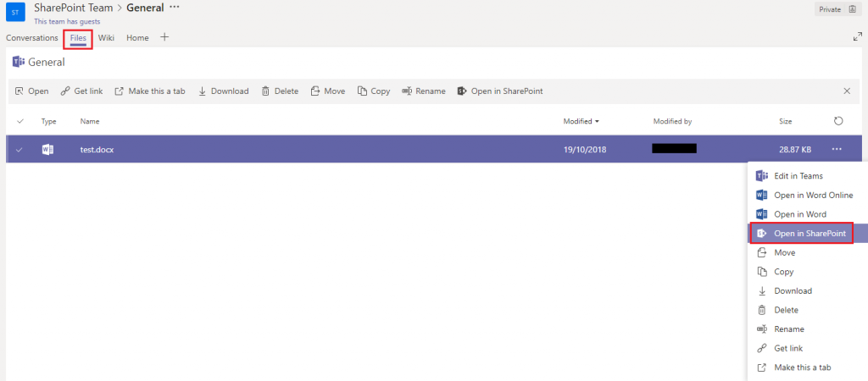Click Move in the file toolbar
This screenshot has height=381, width=868.
click(328, 91)
